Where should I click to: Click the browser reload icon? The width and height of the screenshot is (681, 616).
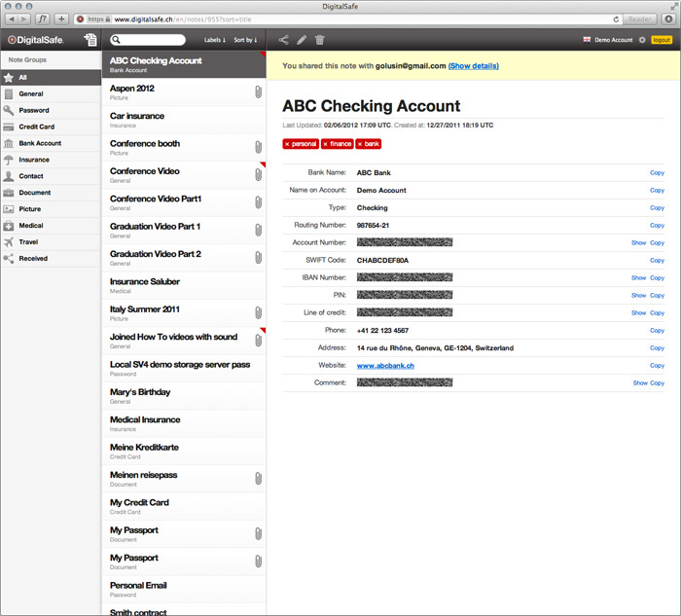tap(616, 19)
